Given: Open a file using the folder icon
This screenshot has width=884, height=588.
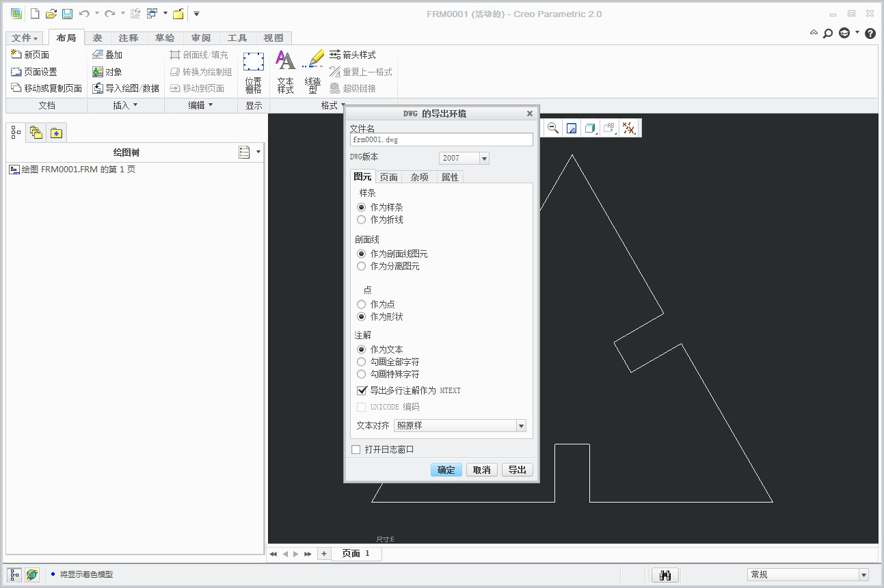Looking at the screenshot, I should (x=51, y=14).
